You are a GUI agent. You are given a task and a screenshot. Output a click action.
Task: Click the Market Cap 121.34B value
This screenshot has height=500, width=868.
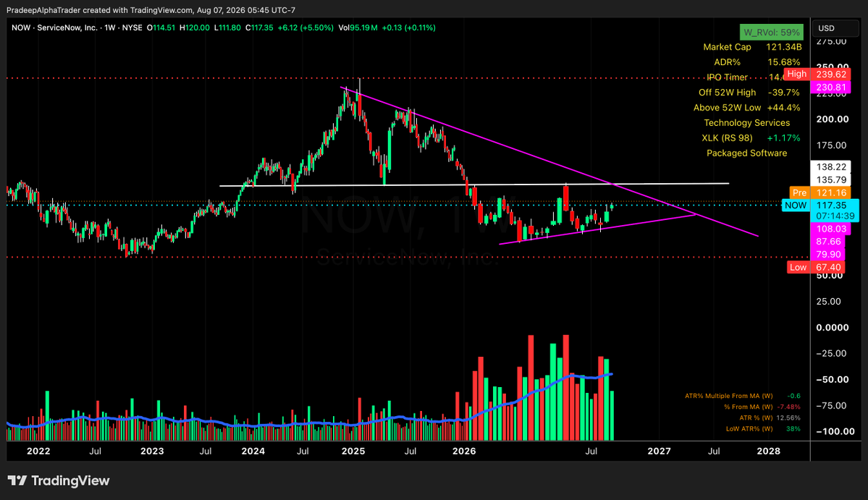(784, 47)
